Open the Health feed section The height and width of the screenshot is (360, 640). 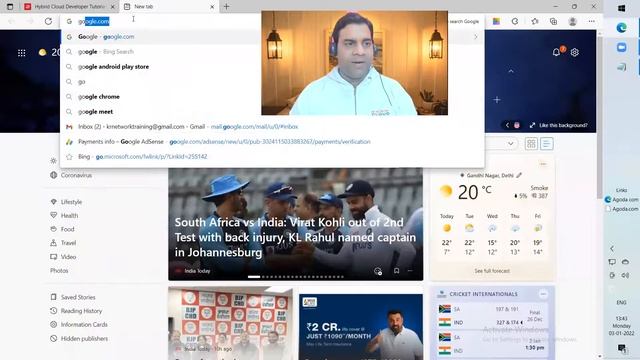[69, 216]
